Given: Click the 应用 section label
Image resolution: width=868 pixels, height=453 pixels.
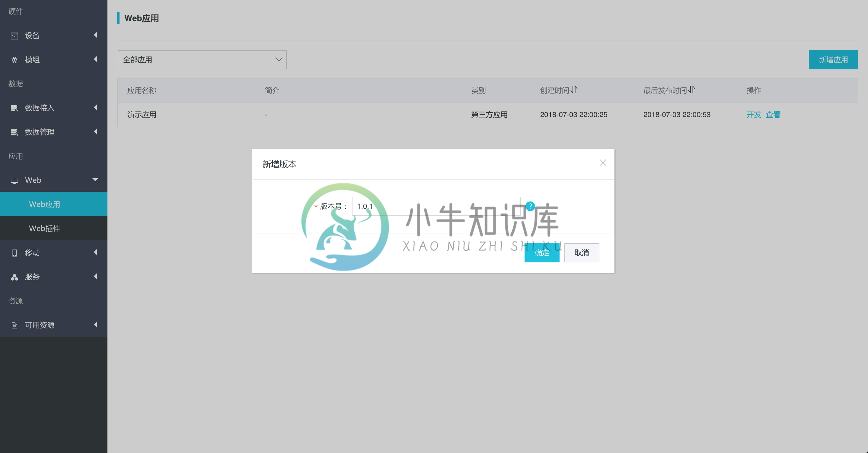Looking at the screenshot, I should point(15,156).
